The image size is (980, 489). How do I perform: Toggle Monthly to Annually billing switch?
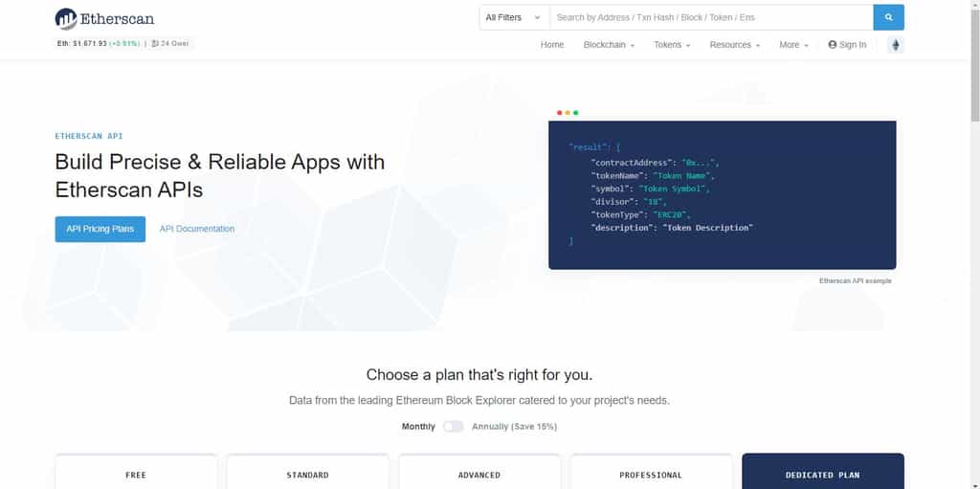453,427
